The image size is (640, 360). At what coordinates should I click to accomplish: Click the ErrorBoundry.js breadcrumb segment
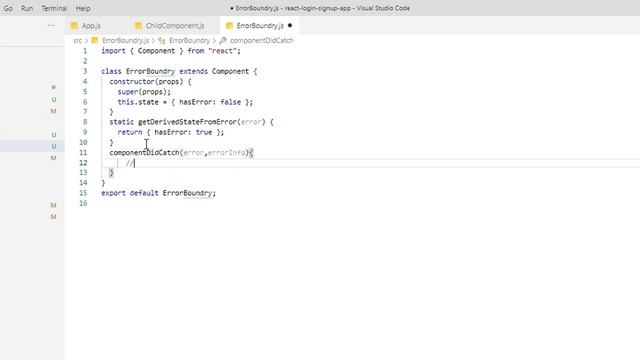pyautogui.click(x=125, y=40)
